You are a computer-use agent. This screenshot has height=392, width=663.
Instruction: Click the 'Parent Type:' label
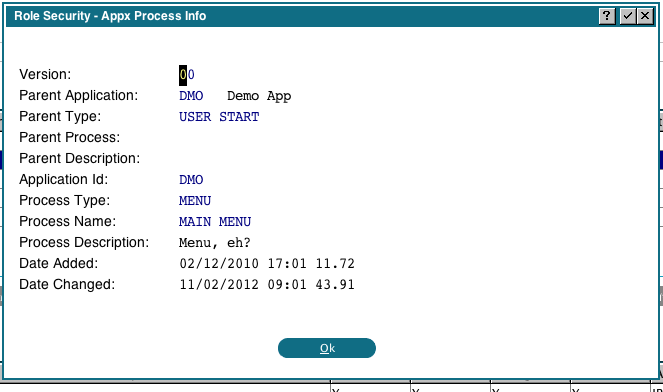(x=60, y=116)
